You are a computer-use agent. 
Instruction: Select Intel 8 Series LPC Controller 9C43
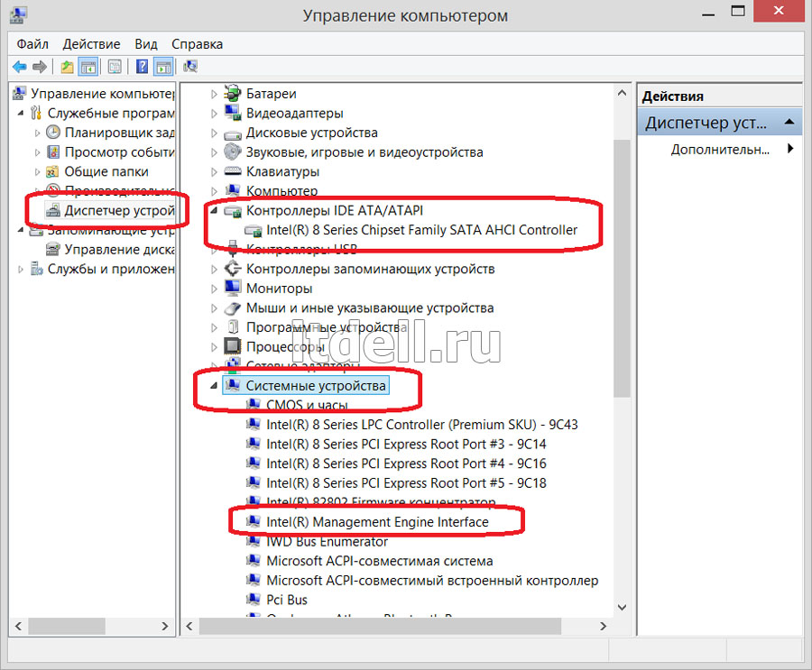pyautogui.click(x=422, y=425)
